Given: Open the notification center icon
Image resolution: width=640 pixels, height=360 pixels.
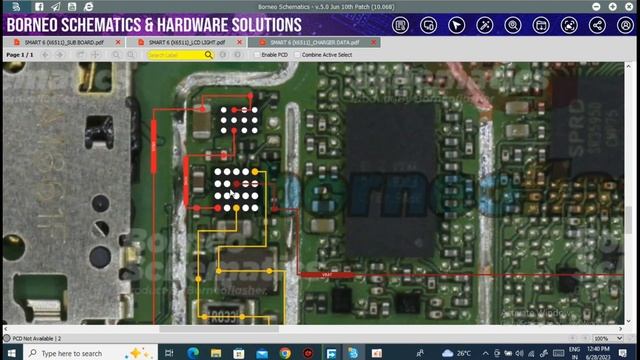Looking at the screenshot, I should pyautogui.click(x=623, y=353).
